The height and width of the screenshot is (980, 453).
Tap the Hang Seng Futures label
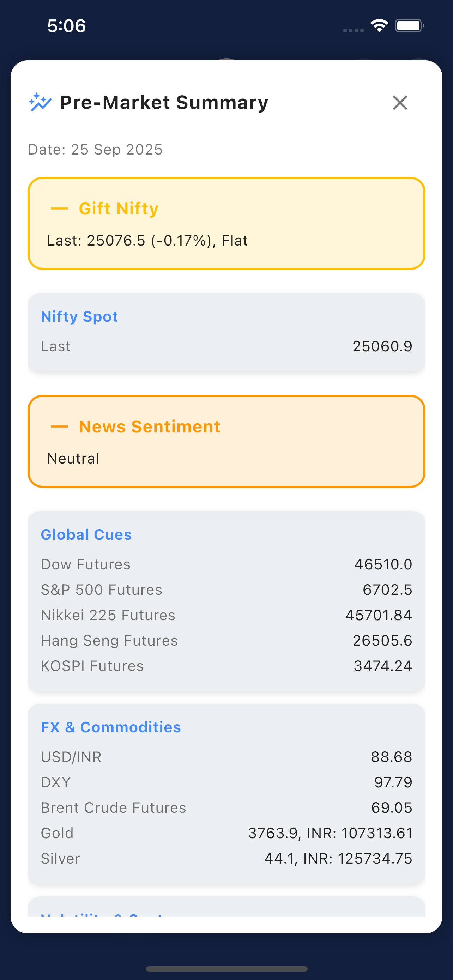pyautogui.click(x=109, y=641)
